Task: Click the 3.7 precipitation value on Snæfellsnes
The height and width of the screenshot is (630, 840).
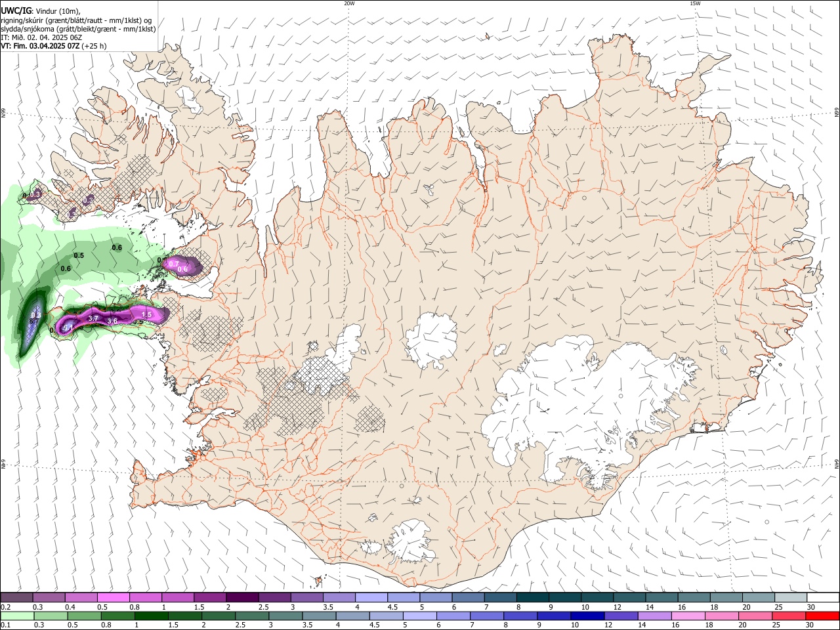Action: (93, 318)
